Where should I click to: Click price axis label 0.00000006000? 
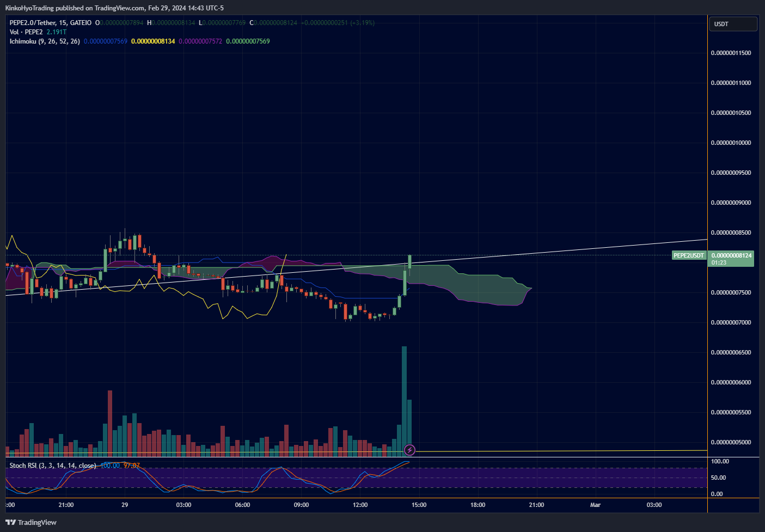731,382
